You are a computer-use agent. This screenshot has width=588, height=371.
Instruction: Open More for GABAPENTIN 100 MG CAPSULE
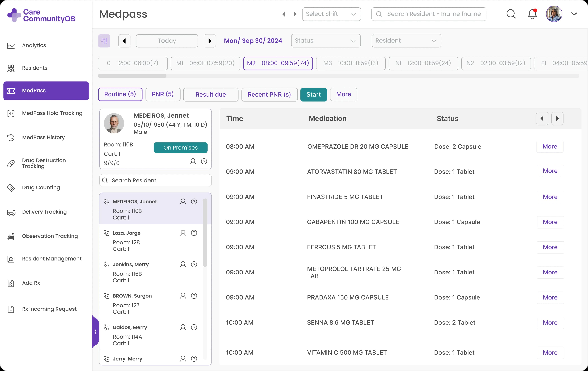click(550, 222)
